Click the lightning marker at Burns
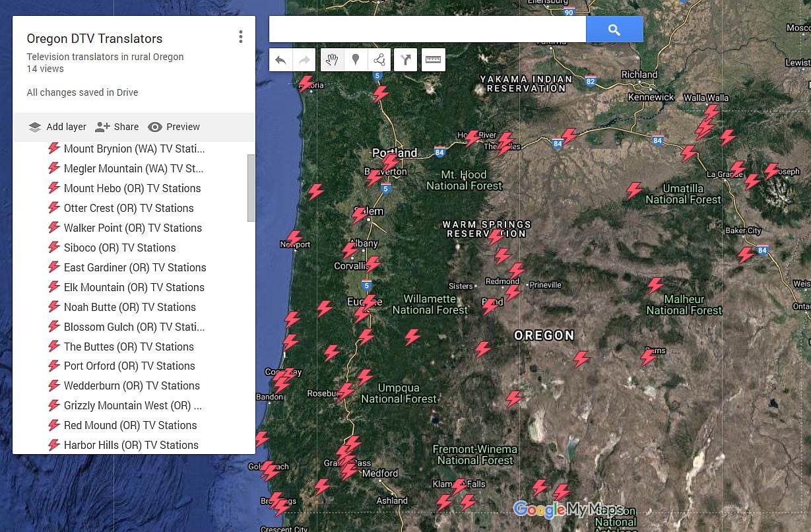The width and height of the screenshot is (811, 532). pos(648,358)
